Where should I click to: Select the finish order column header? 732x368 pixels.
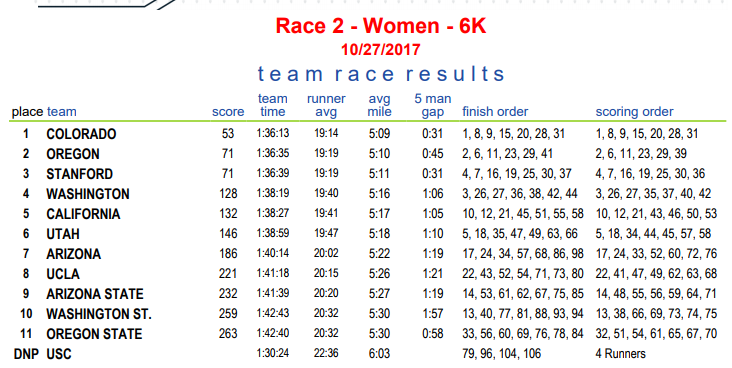pyautogui.click(x=495, y=112)
